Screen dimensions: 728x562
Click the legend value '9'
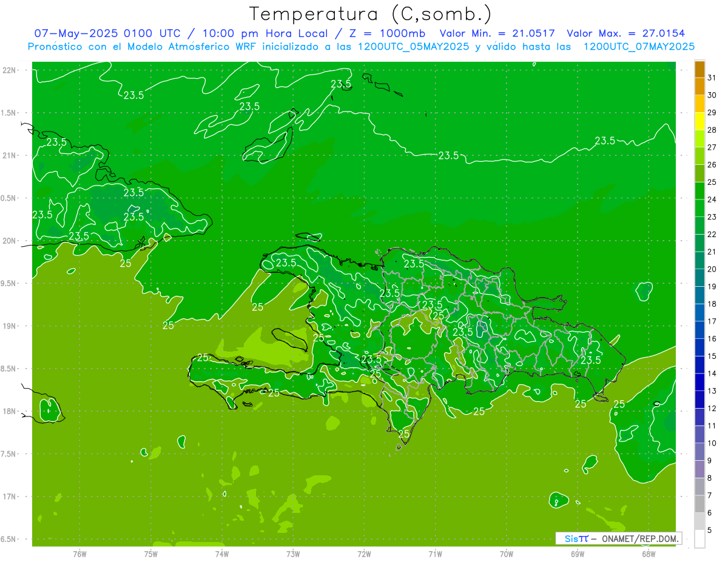(709, 461)
